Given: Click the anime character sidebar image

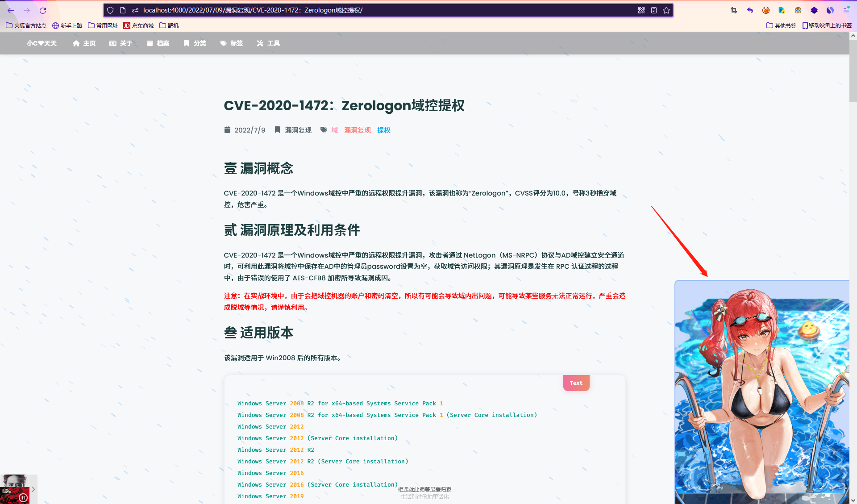Looking at the screenshot, I should click(762, 392).
